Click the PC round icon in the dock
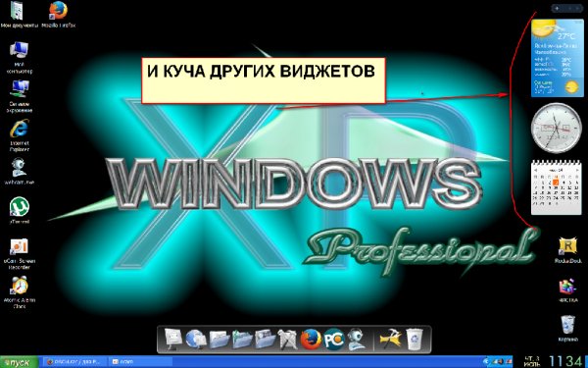Image resolution: width=588 pixels, height=368 pixels. pos(334,340)
